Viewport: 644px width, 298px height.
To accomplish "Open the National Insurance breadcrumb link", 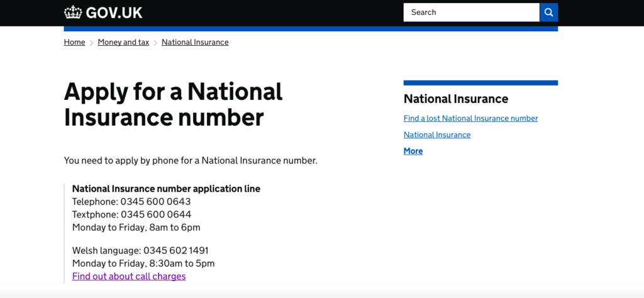I will point(195,42).
